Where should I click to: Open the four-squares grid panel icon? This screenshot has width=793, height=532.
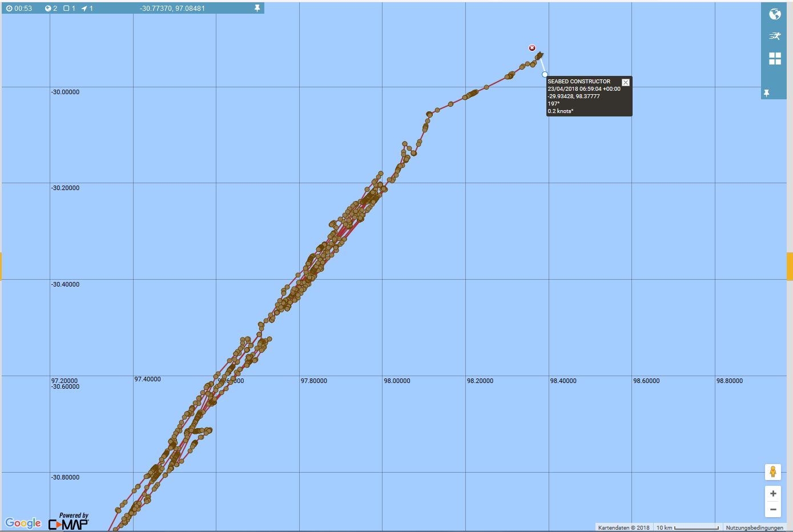(x=775, y=59)
